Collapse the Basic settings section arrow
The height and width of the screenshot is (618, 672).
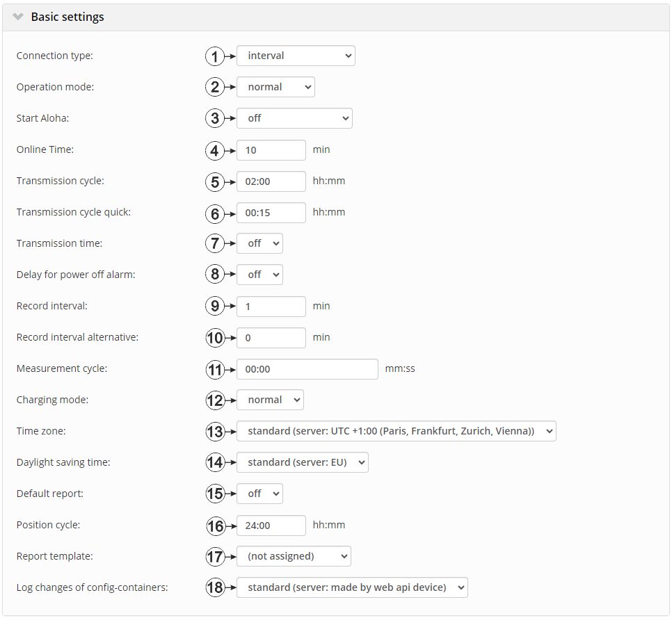pyautogui.click(x=19, y=17)
